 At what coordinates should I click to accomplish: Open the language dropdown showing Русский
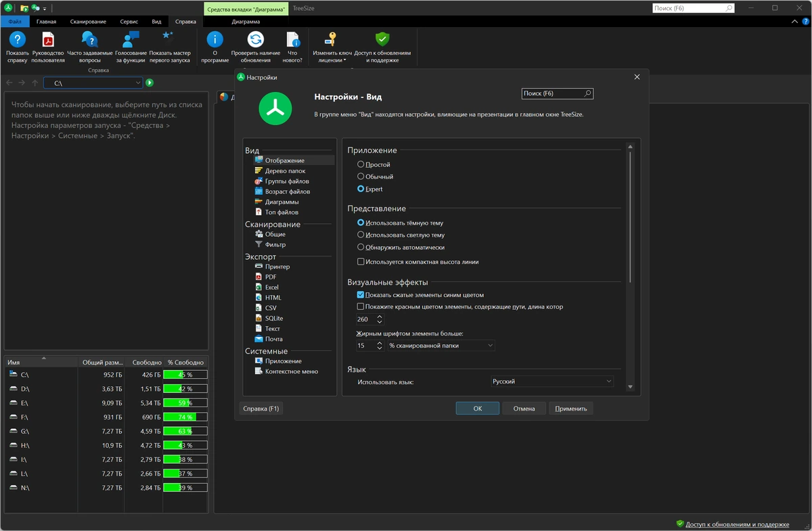(x=552, y=382)
